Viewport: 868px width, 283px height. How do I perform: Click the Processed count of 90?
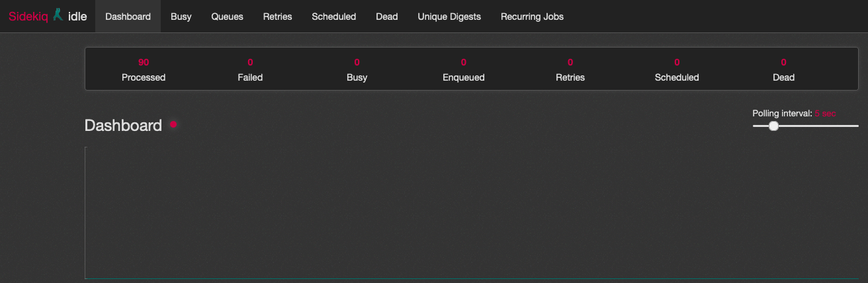(x=144, y=63)
